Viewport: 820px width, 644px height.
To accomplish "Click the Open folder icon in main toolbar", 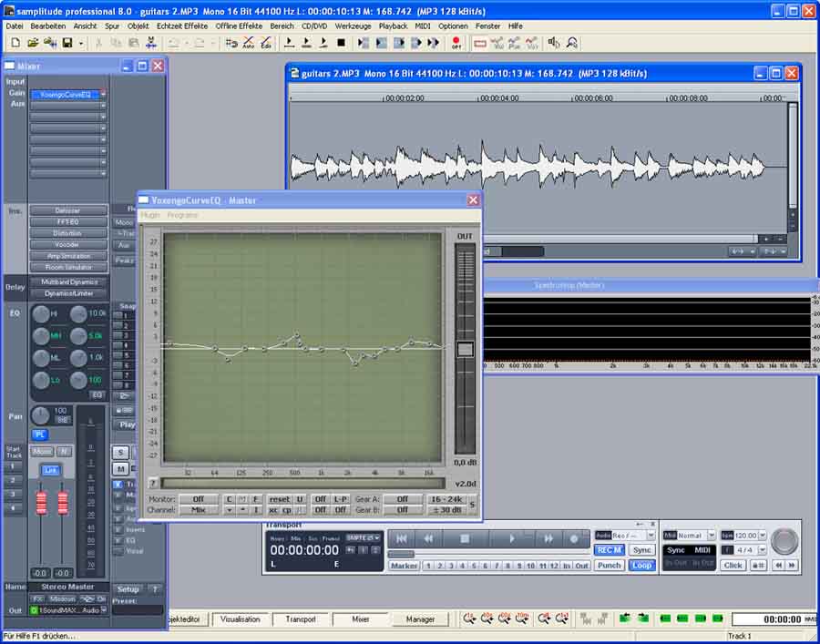I will [x=33, y=43].
